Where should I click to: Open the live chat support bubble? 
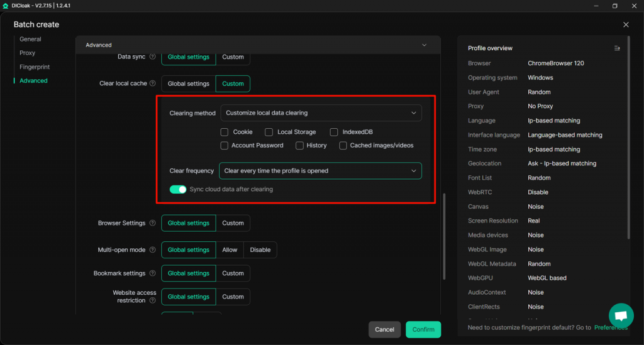click(x=621, y=315)
